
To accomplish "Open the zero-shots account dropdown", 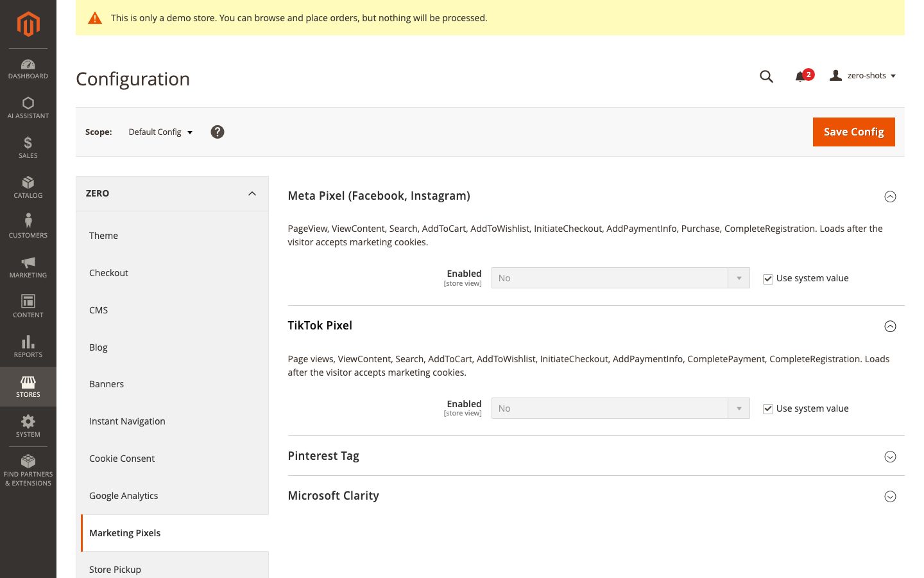I will pos(863,76).
